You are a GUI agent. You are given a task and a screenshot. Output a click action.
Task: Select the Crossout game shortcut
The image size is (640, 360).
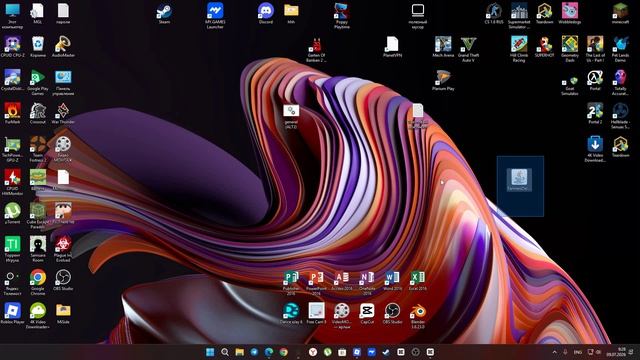38,113
